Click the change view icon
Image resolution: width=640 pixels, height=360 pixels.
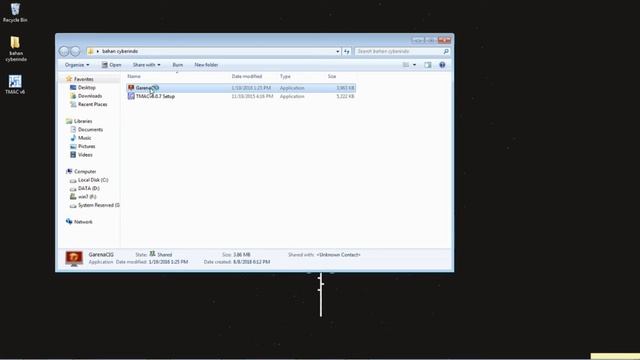point(406,65)
